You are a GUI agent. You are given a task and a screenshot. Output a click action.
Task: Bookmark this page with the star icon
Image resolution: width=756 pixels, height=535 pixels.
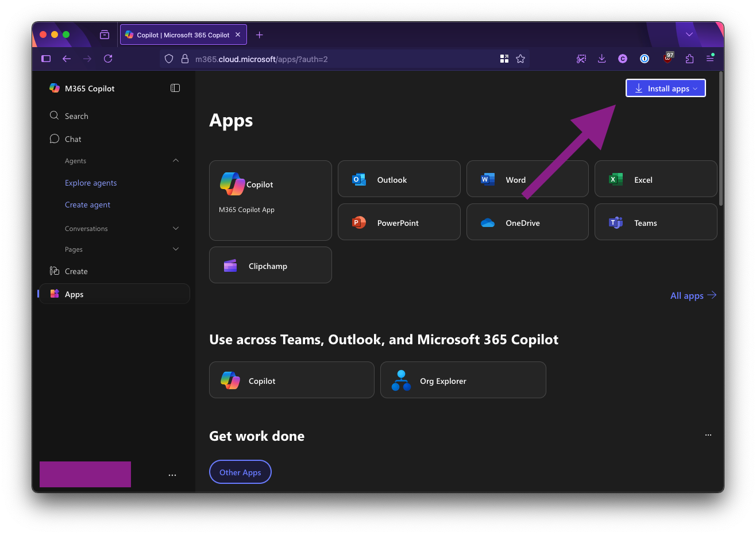pos(520,59)
